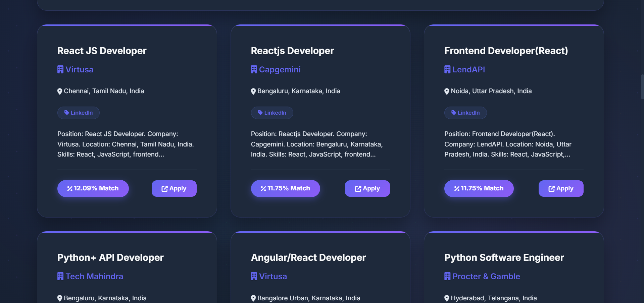
Task: Click the building icon beside Tech Mahindra
Action: pyautogui.click(x=60, y=276)
